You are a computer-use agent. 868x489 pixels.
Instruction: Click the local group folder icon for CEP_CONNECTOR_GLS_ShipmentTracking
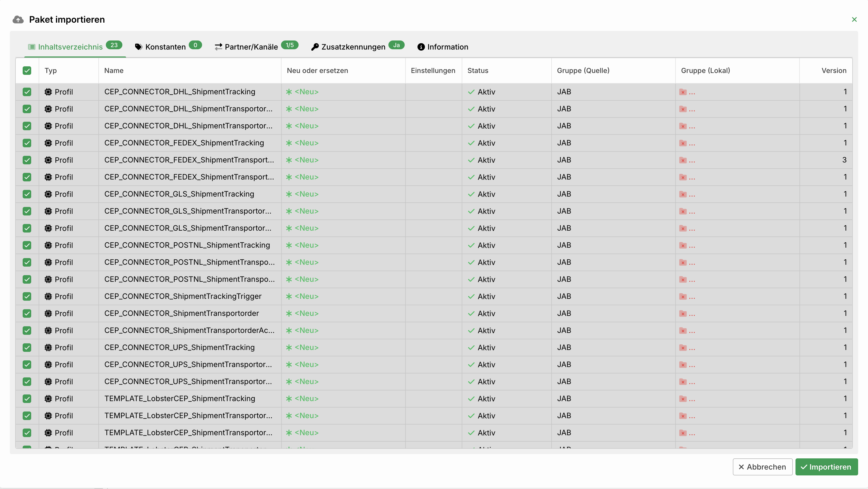coord(683,194)
